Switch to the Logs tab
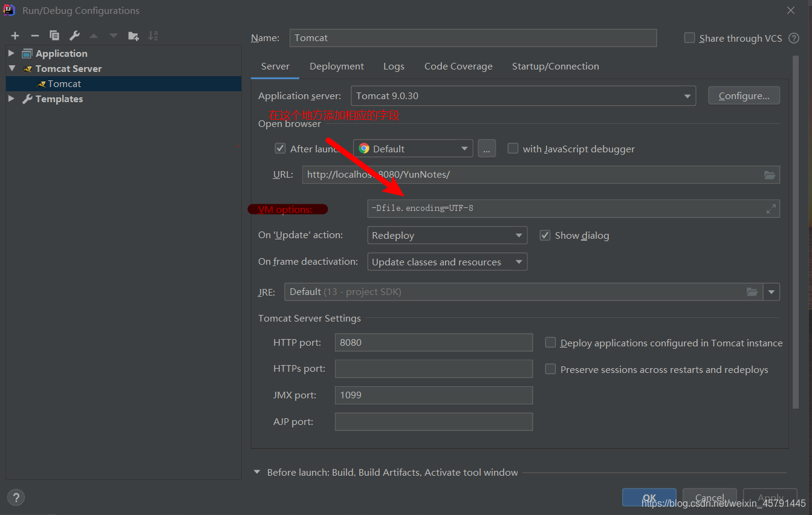The height and width of the screenshot is (515, 812). click(394, 66)
